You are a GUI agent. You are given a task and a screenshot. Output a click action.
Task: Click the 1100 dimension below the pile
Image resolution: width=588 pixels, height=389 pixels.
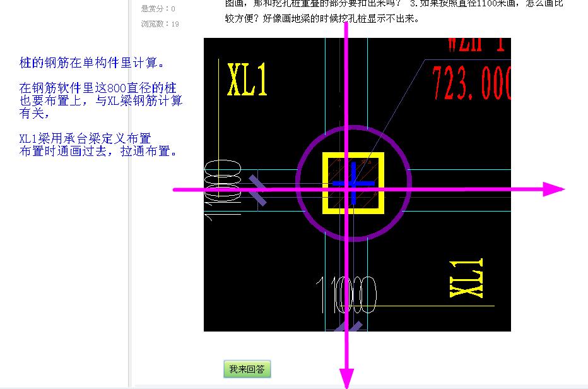coord(346,295)
